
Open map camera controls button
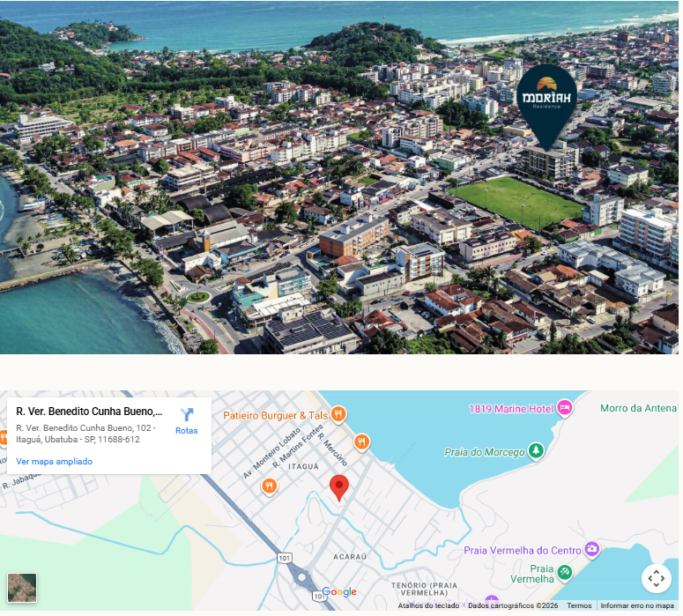point(656,579)
